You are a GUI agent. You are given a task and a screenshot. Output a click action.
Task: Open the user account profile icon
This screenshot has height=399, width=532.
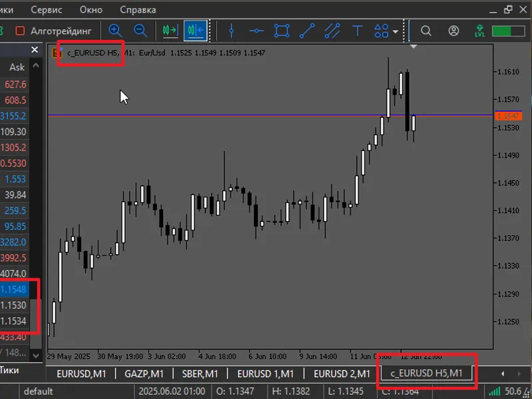click(454, 31)
